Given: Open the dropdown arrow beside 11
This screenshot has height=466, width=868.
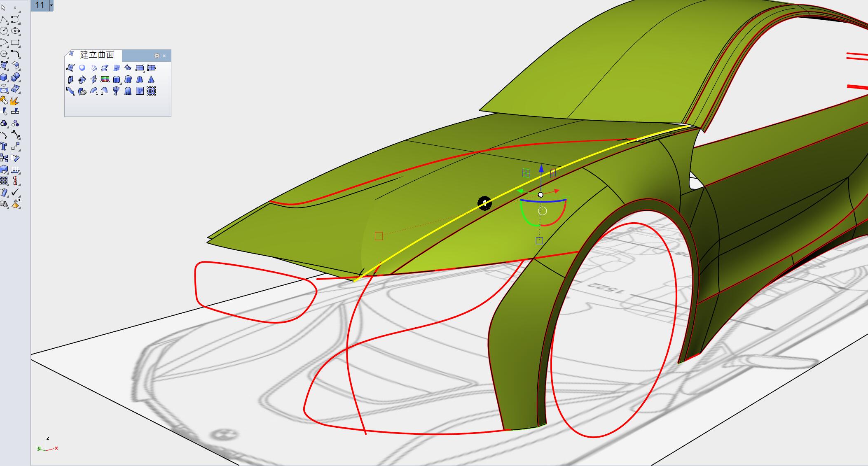Looking at the screenshot, I should [51, 5].
